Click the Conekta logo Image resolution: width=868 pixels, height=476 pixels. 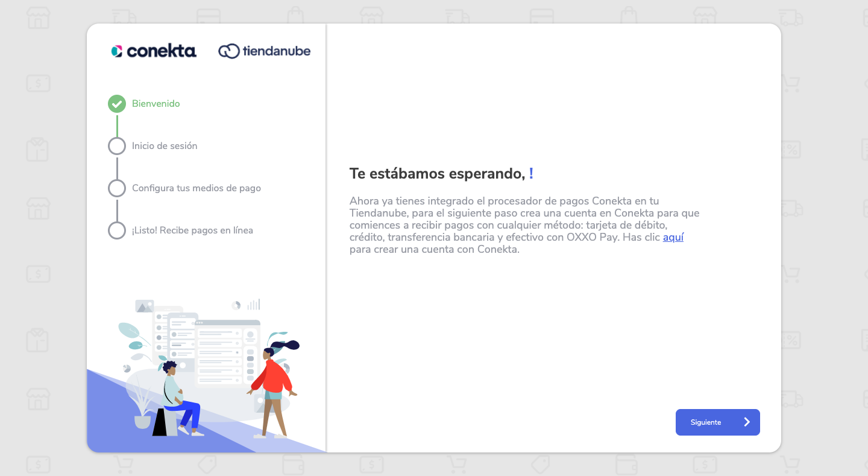[154, 51]
